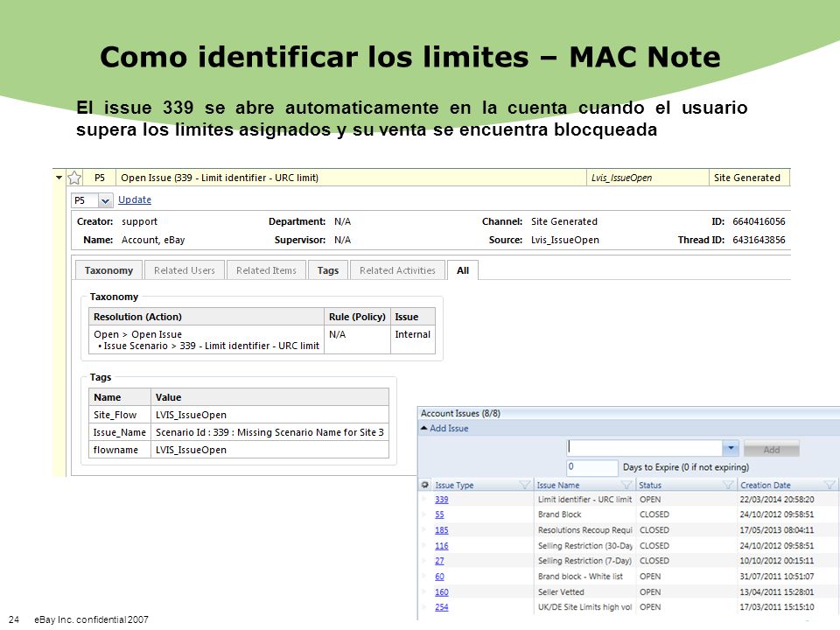Open issue type 339 link
Screen dimensions: 840x630
[x=441, y=500]
